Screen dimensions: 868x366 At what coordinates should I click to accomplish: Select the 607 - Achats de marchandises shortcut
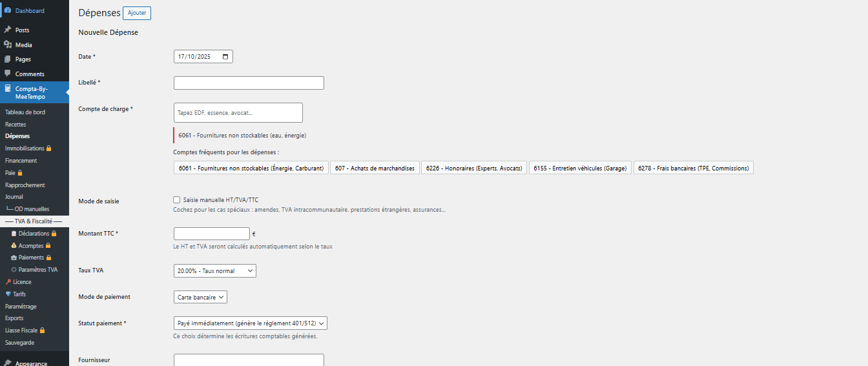375,168
